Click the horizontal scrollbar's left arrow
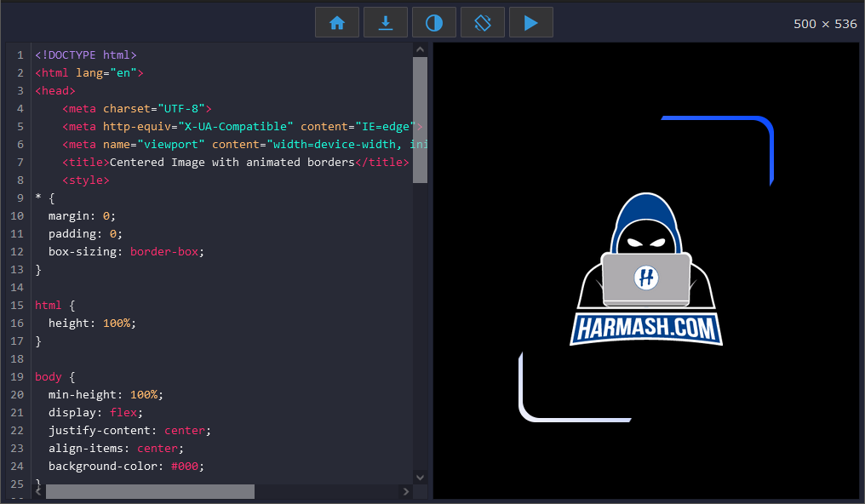 pyautogui.click(x=39, y=492)
